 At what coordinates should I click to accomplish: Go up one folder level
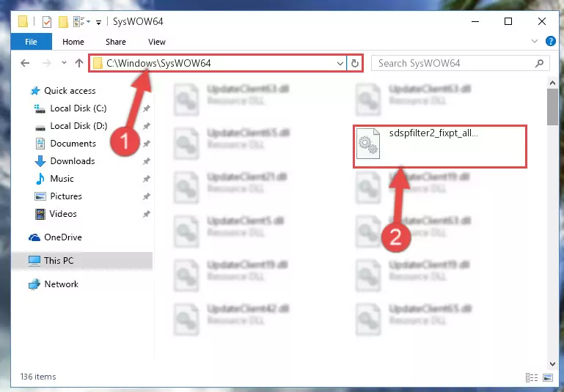coord(79,63)
